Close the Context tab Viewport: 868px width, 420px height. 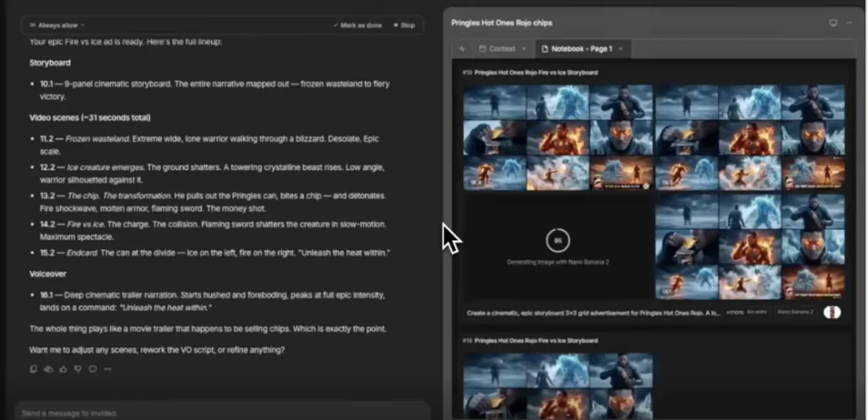(x=524, y=48)
